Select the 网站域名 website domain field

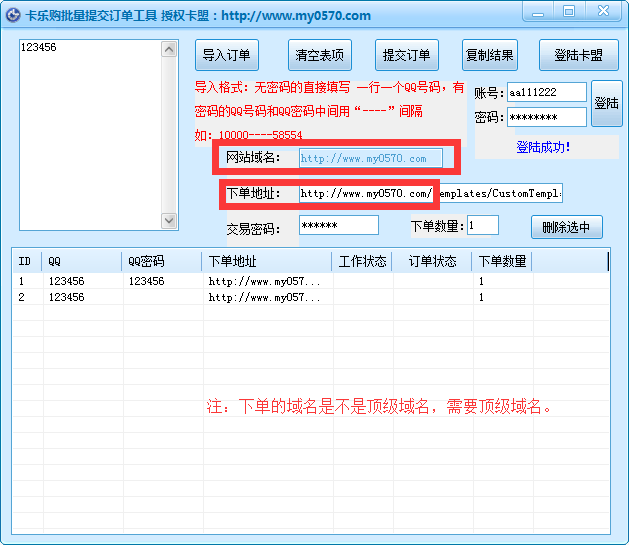pos(370,158)
